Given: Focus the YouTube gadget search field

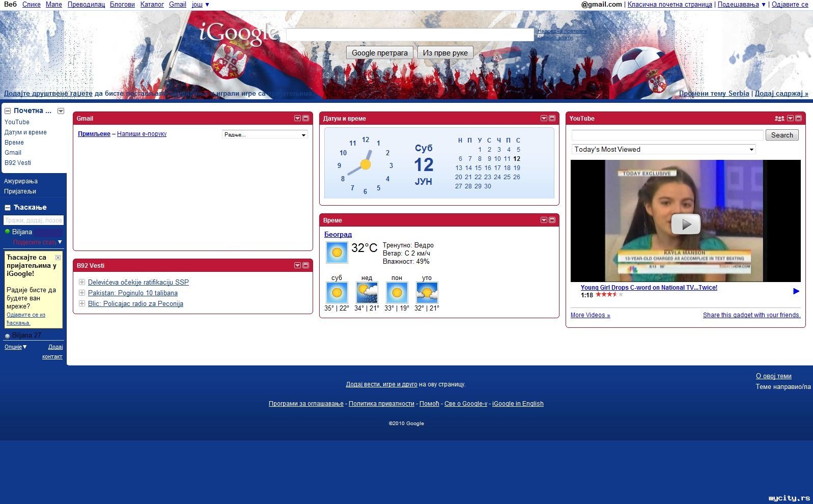Looking at the screenshot, I should [x=667, y=135].
